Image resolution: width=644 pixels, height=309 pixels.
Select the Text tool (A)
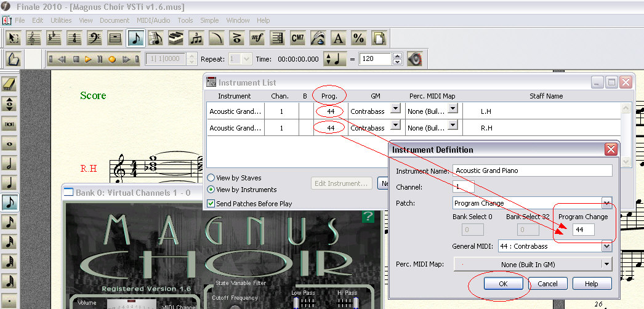[338, 38]
